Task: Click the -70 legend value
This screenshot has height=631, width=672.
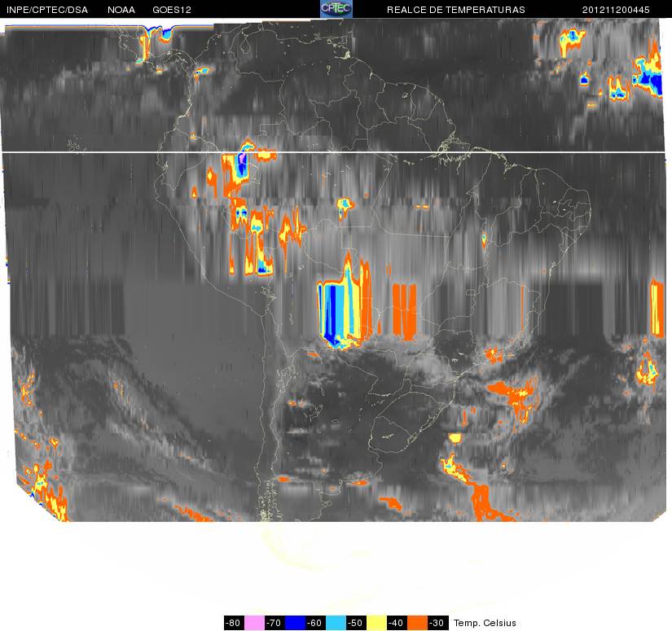Action: coord(275,623)
